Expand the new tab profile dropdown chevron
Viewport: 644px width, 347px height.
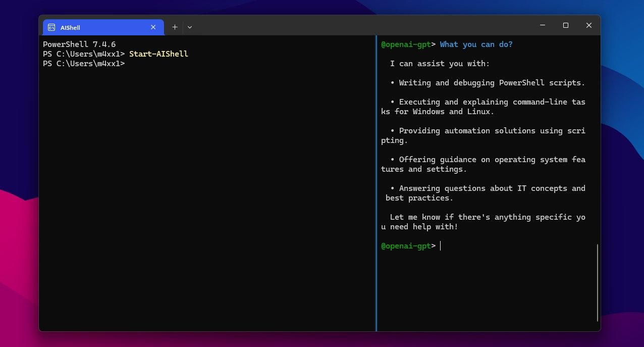190,27
